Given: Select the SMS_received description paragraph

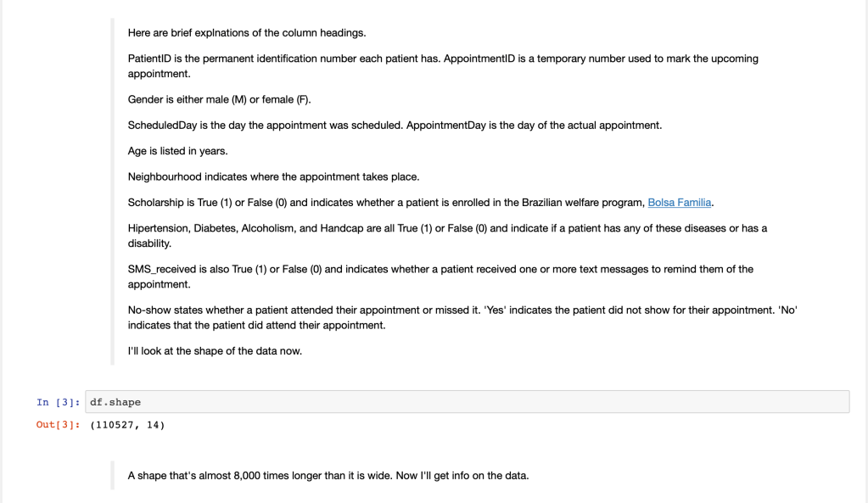Looking at the screenshot, I should click(x=440, y=277).
